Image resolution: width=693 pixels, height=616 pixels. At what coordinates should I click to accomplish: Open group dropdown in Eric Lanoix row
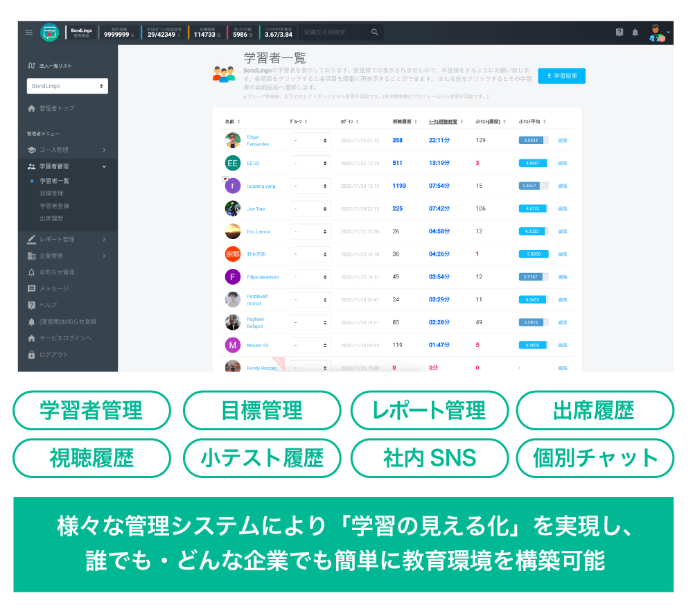[x=310, y=231]
